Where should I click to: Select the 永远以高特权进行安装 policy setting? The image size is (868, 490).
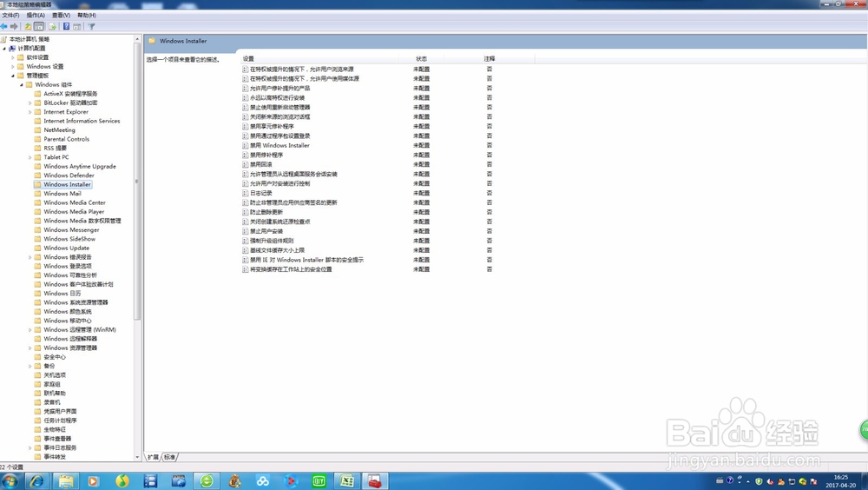[x=277, y=97]
